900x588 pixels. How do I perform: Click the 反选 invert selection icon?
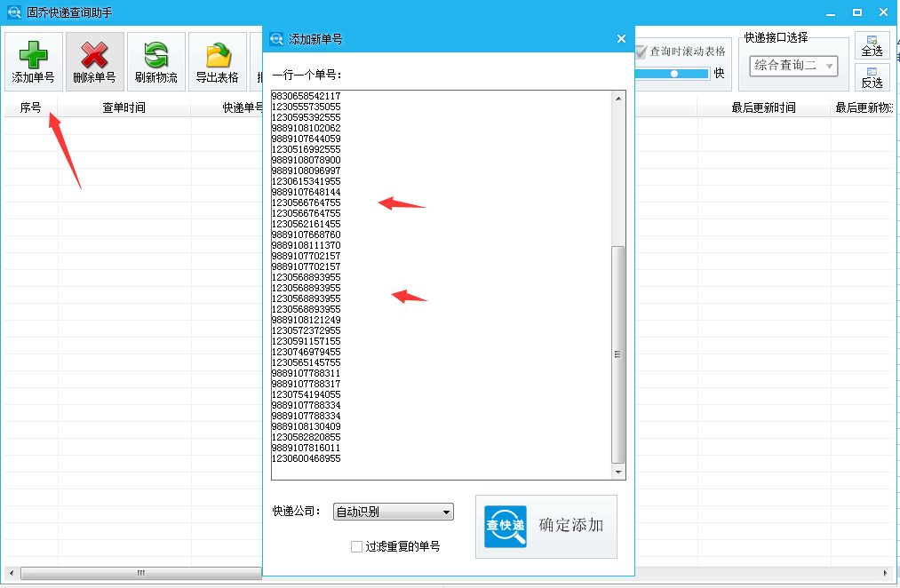click(872, 71)
